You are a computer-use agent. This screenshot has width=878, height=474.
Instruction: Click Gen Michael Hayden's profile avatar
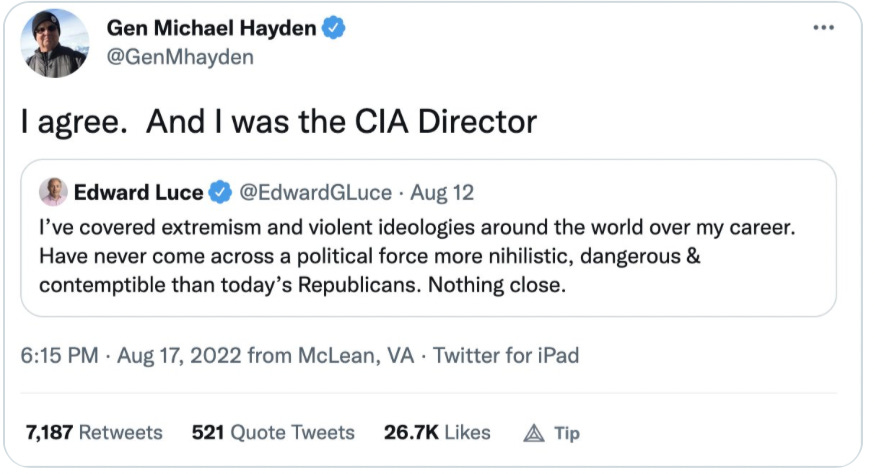click(x=55, y=43)
